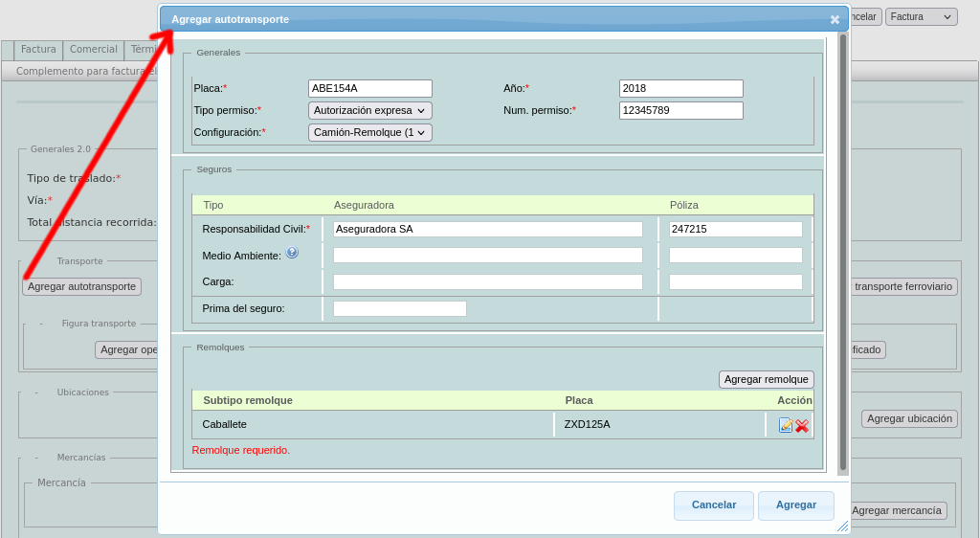Switch to the Comercial tab
980x538 pixels.
click(x=94, y=50)
